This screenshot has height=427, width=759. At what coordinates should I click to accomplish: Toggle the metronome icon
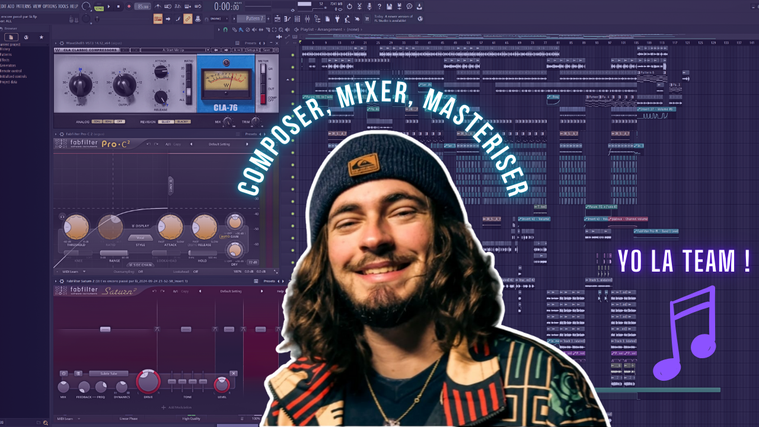point(158,7)
